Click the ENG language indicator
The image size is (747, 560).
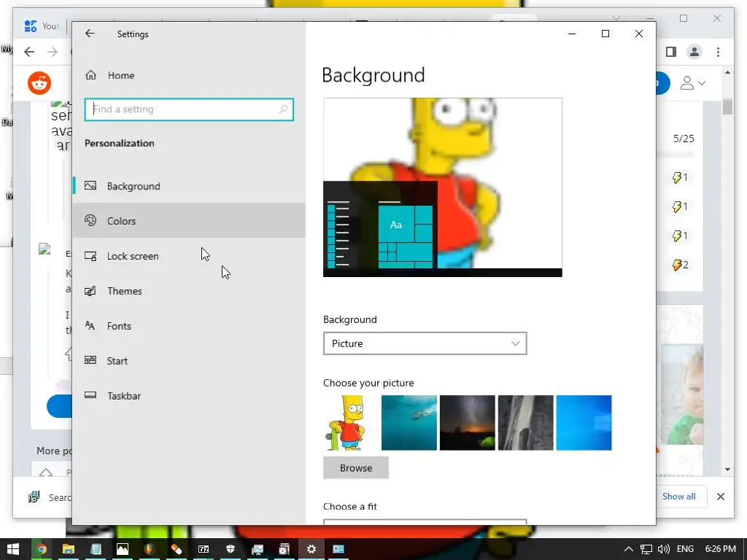[685, 549]
